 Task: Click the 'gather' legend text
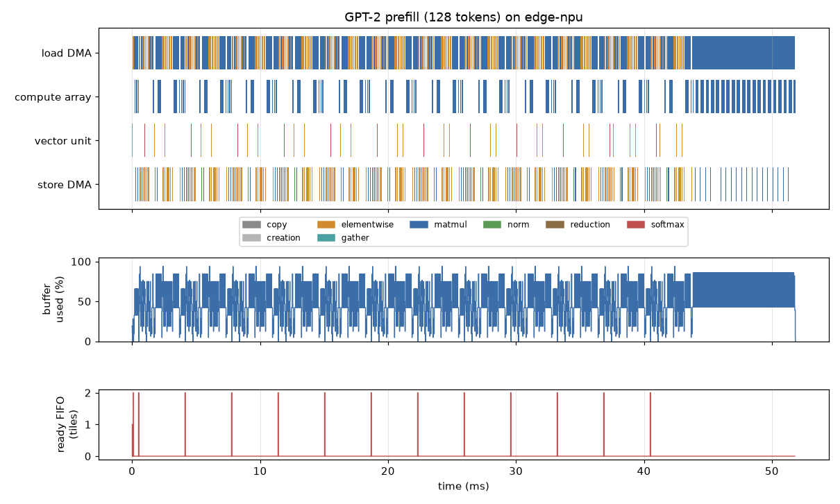point(355,238)
